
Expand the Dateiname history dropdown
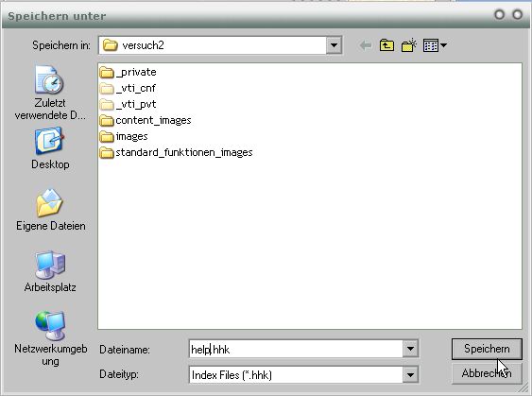click(x=410, y=349)
